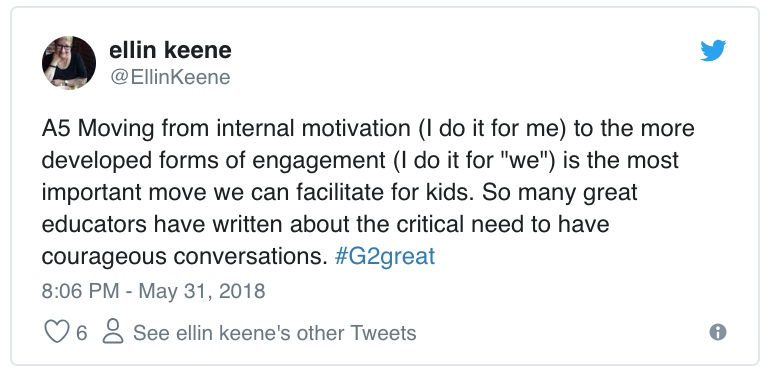Click the 8:06 PM - May 31, 2018 timestamp
This screenshot has height=372, width=770.
tap(153, 291)
